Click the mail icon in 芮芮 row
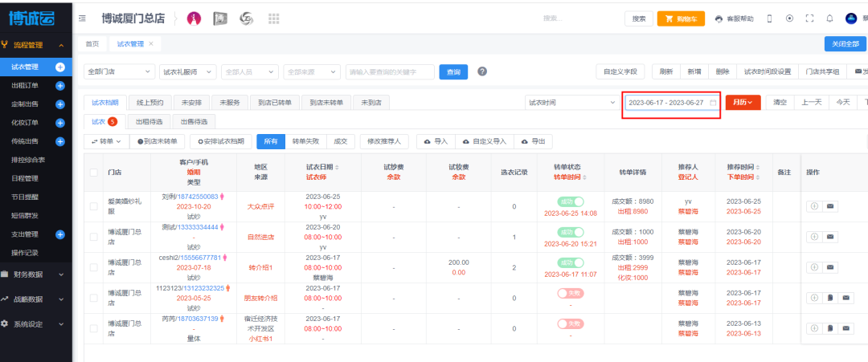This screenshot has width=868, height=362. (845, 328)
